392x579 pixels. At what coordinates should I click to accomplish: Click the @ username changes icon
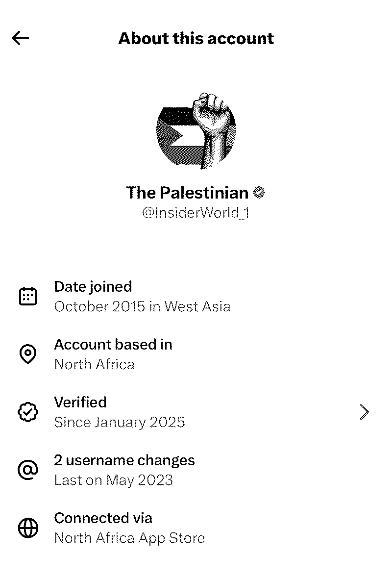(x=27, y=470)
